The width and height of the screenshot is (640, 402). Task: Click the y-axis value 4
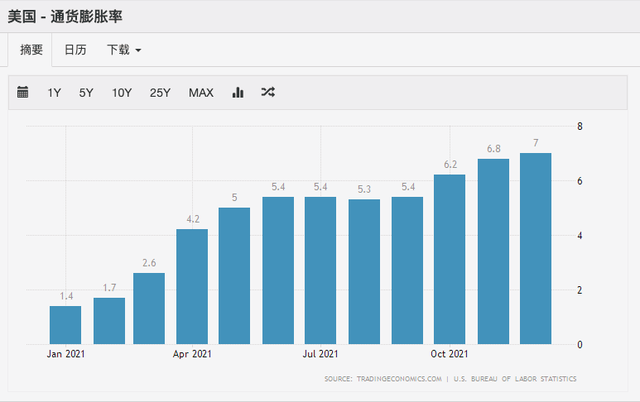coord(580,236)
